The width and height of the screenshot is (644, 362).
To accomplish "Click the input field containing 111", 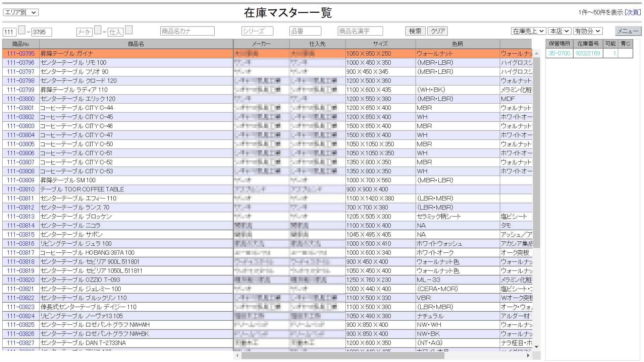I will pyautogui.click(x=9, y=32).
